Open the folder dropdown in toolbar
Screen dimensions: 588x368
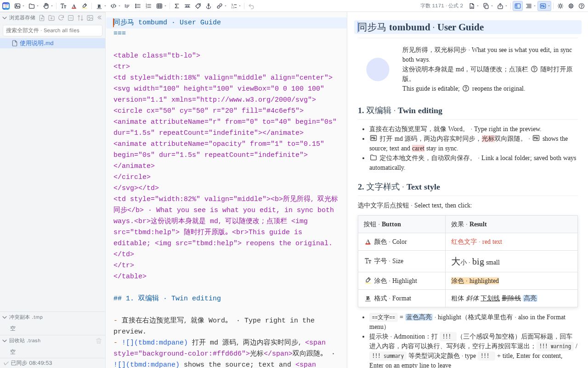[x=34, y=6]
